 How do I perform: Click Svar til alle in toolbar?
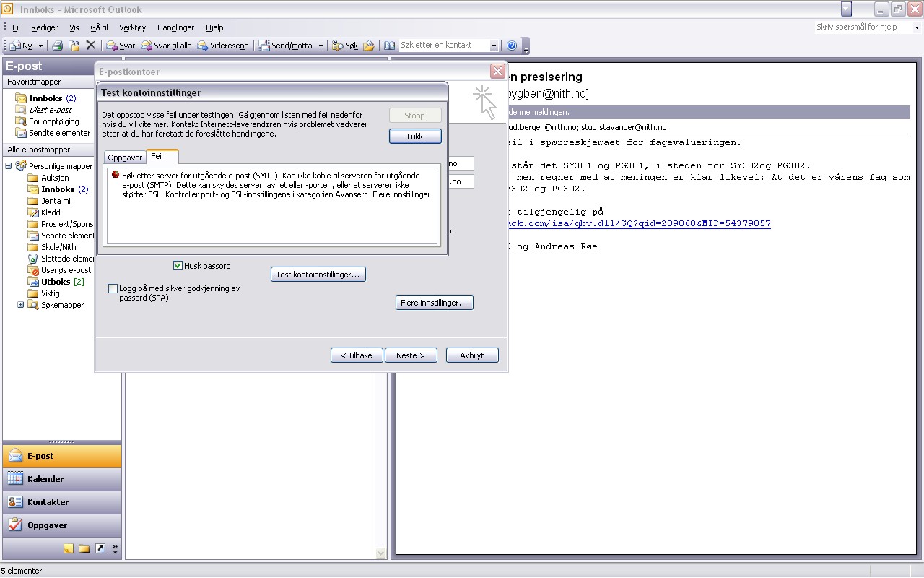(166, 46)
